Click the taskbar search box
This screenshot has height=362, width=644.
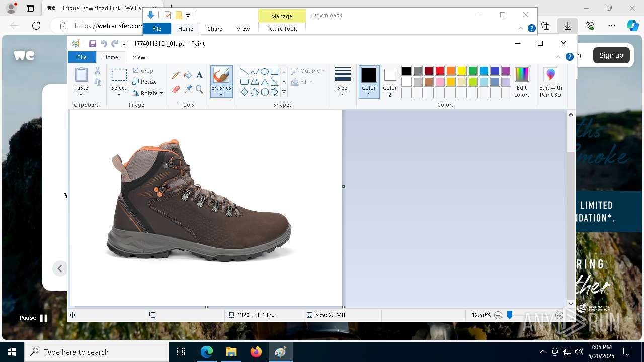coord(97,352)
